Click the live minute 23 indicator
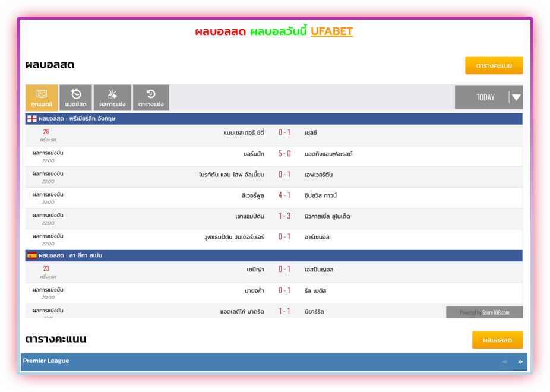The image size is (550, 392). [x=46, y=268]
